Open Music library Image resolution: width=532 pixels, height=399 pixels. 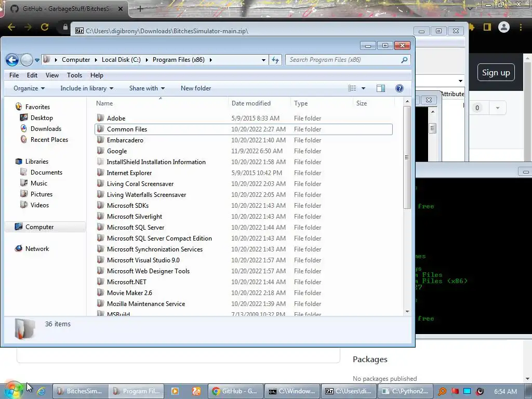click(38, 183)
